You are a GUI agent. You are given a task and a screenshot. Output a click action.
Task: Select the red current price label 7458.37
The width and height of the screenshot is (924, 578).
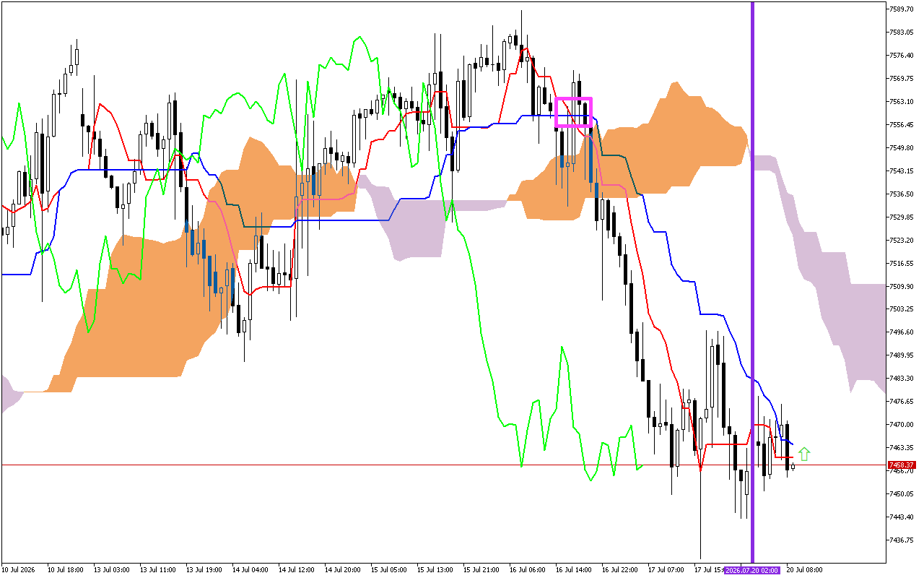coord(902,465)
